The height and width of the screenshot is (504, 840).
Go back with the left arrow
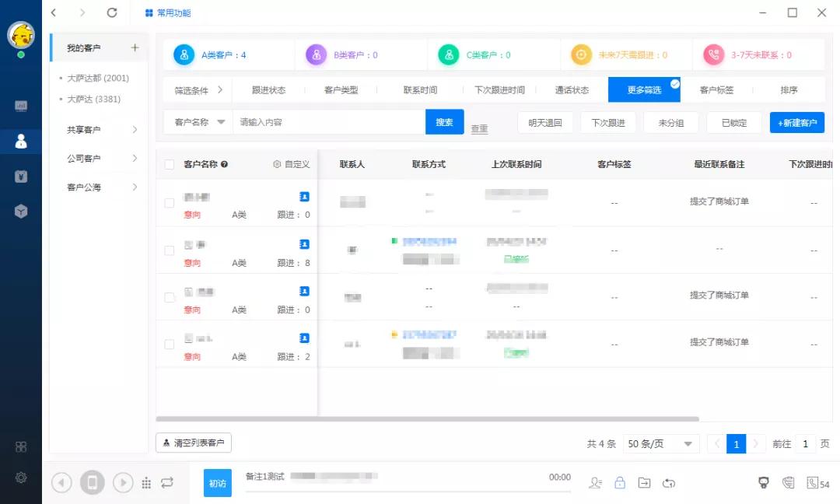point(54,12)
